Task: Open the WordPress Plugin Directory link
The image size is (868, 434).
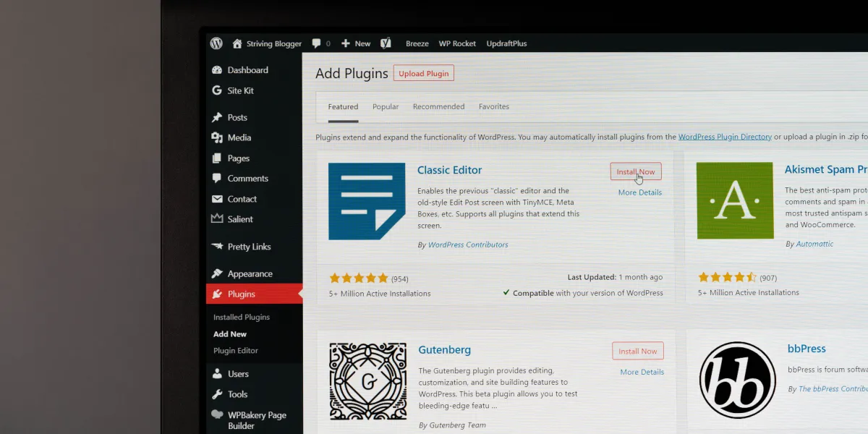Action: (725, 136)
